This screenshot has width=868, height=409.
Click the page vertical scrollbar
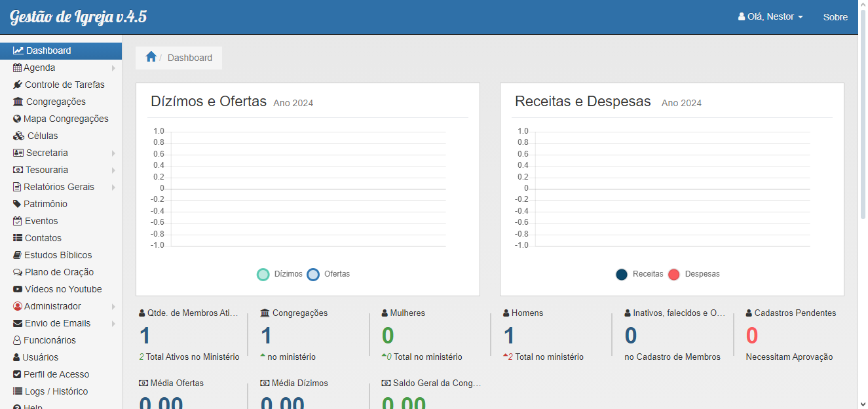[x=862, y=131]
